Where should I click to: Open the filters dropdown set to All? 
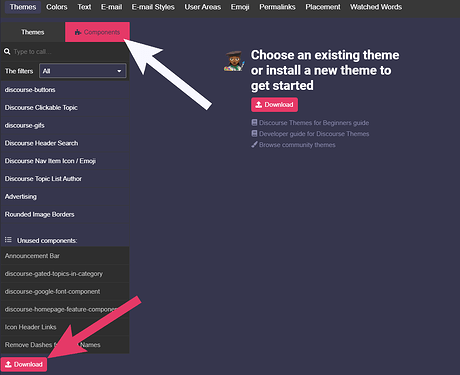pos(83,71)
